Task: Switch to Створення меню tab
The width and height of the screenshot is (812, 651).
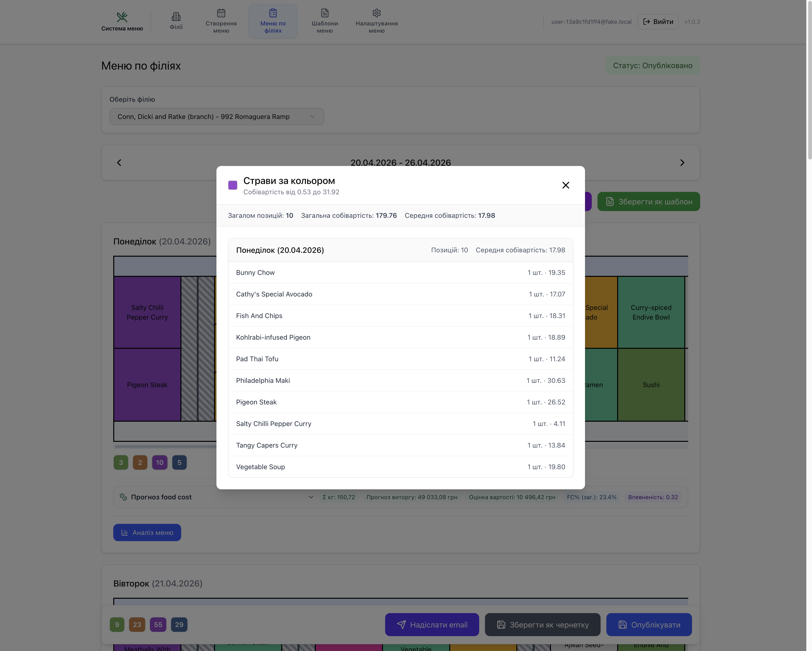Action: coord(221,21)
